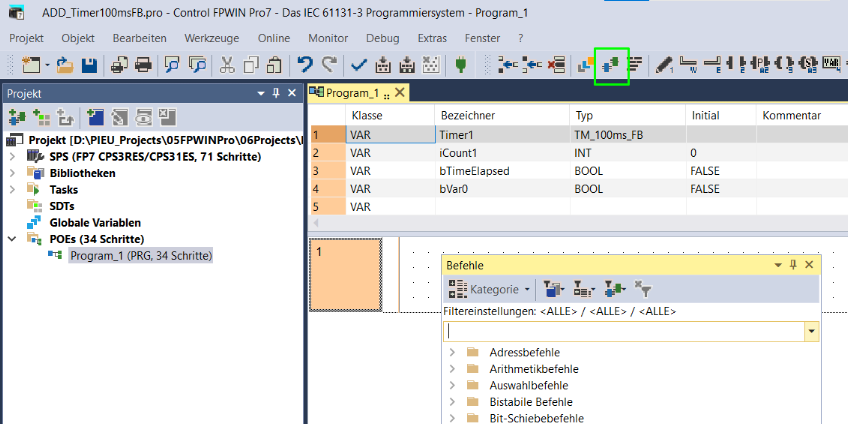Open the New project dropdown arrow

(x=47, y=65)
